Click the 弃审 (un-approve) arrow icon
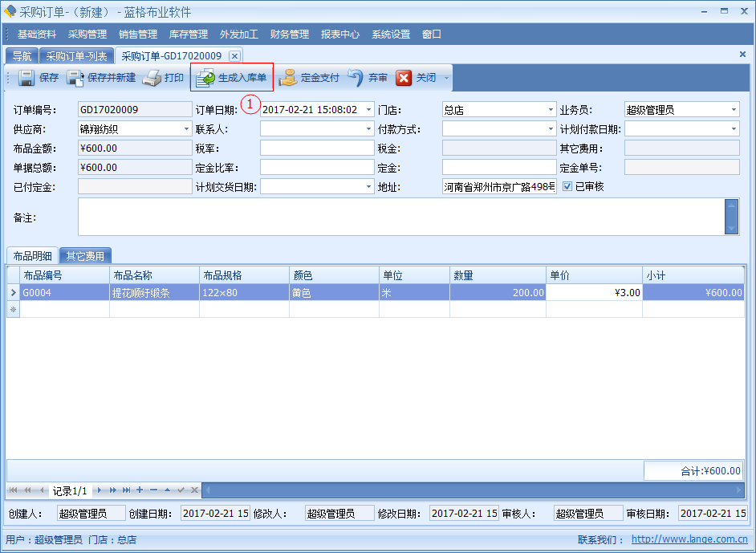Screen dimensions: 756x553 pos(356,78)
